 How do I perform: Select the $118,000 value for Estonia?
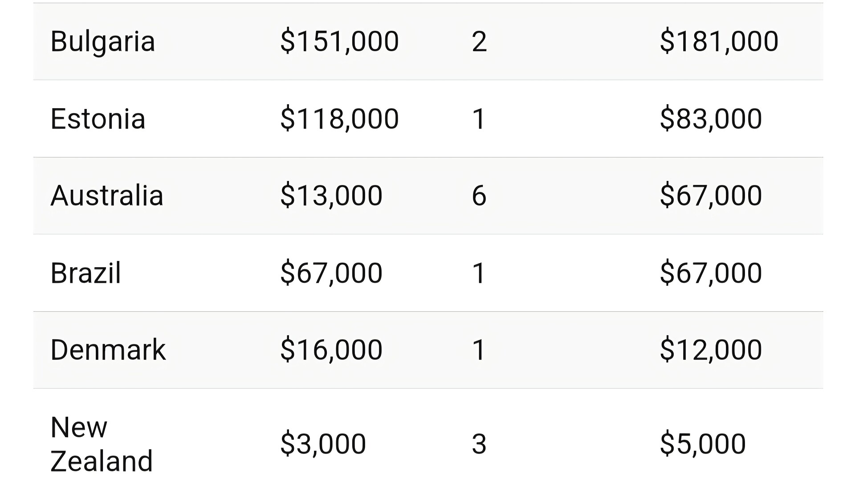click(339, 119)
